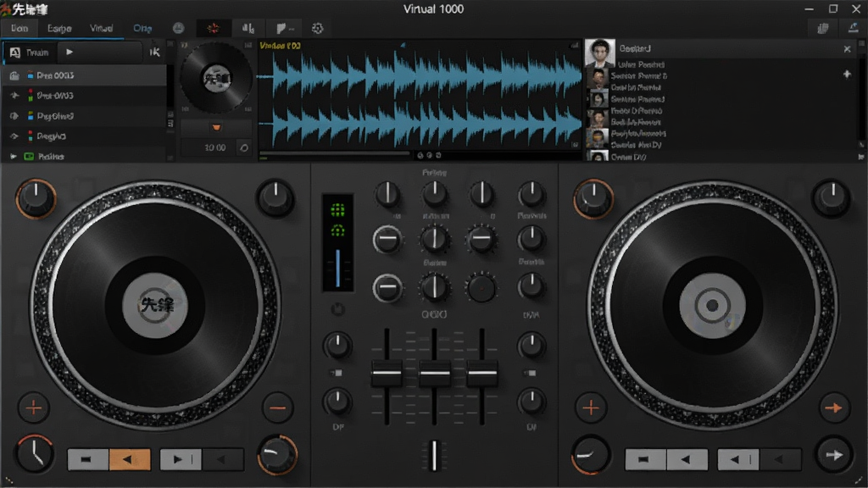Click the clock dial on the left deck
868x488 pixels.
(34, 454)
